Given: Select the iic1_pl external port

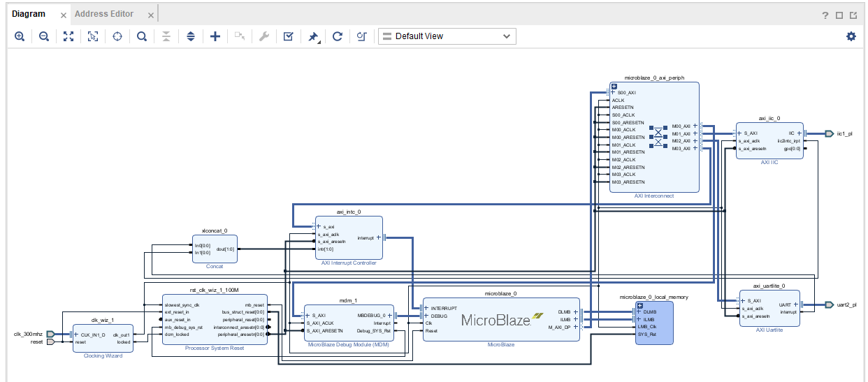Looking at the screenshot, I should 829,133.
